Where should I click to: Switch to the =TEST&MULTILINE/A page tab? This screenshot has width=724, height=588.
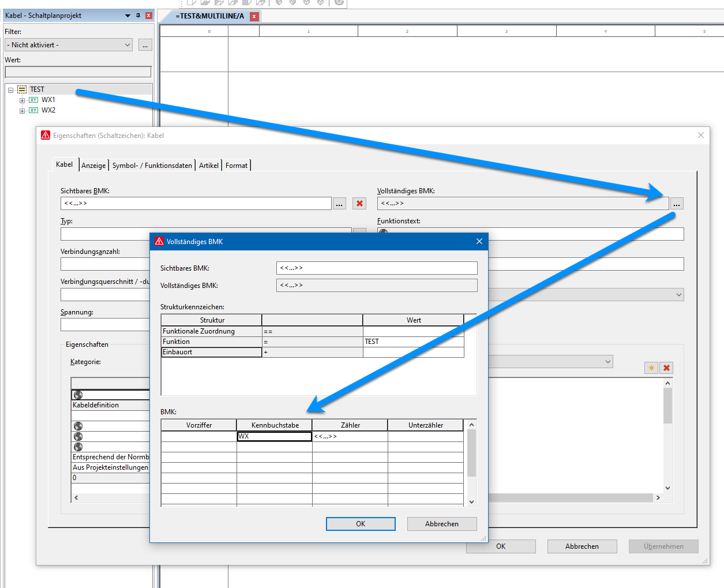pyautogui.click(x=209, y=16)
